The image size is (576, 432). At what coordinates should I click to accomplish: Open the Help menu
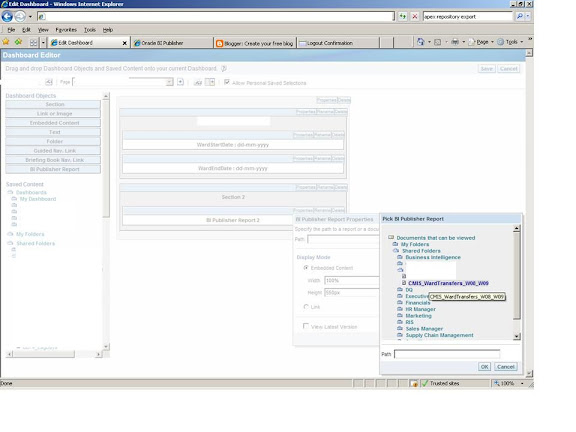click(108, 30)
